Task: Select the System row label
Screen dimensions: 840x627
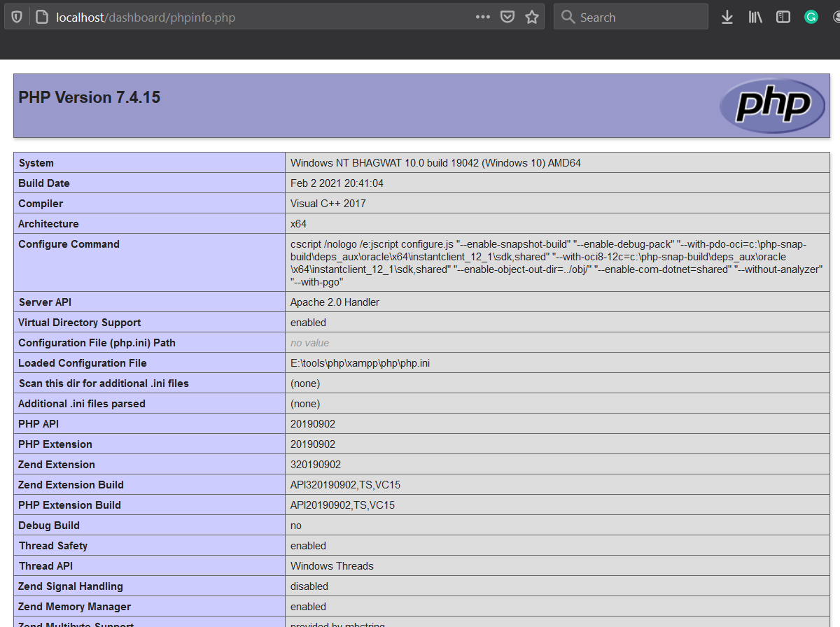Action: [x=36, y=163]
